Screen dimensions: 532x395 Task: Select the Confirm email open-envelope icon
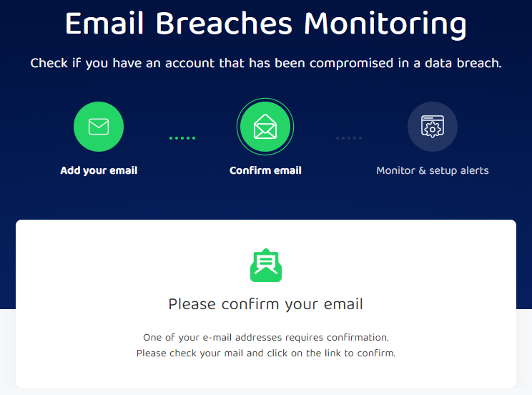(x=265, y=127)
